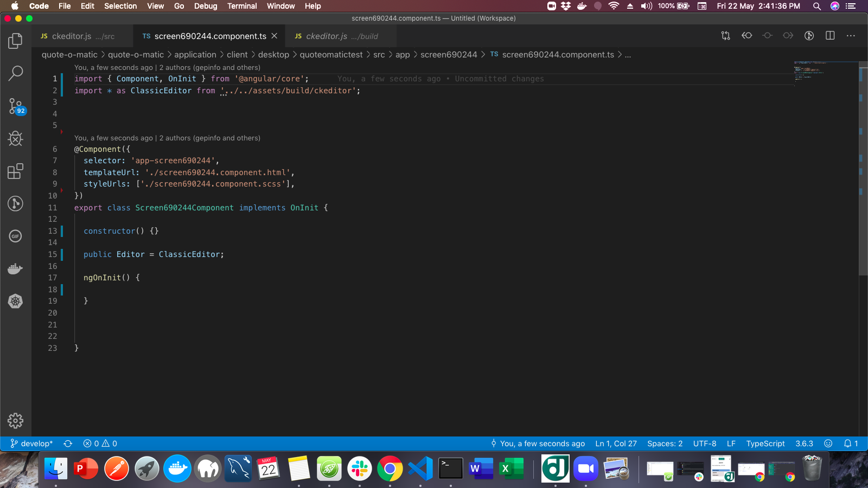Select TypeScript version 3.6.3

click(805, 444)
